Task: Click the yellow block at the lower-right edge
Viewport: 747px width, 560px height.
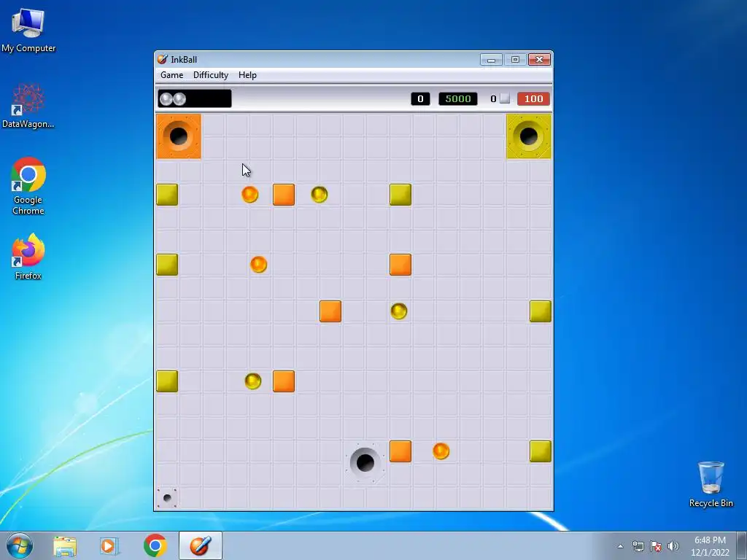Action: (541, 451)
